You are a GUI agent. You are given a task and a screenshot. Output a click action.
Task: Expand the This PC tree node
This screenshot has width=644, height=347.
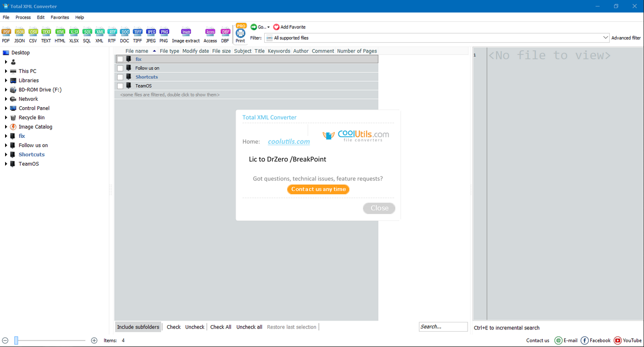coord(6,71)
